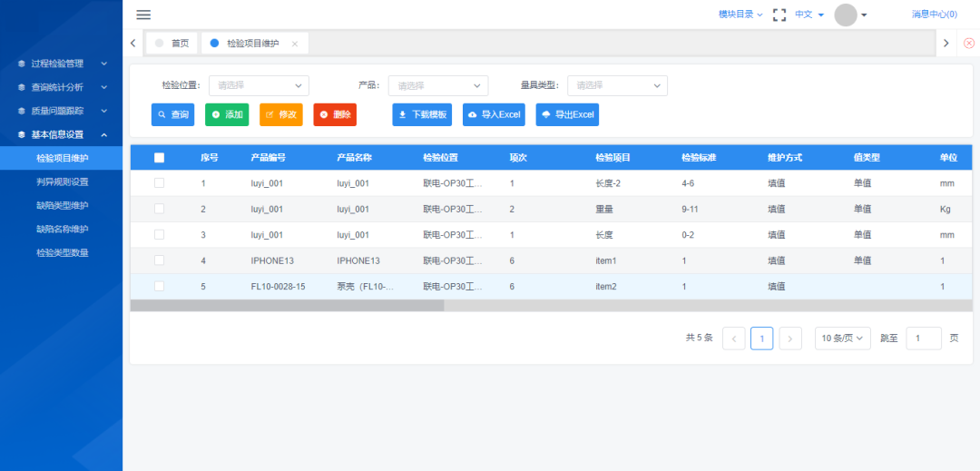This screenshot has width=980, height=471.
Task: Go to previous page arrow in pagination
Action: click(734, 339)
